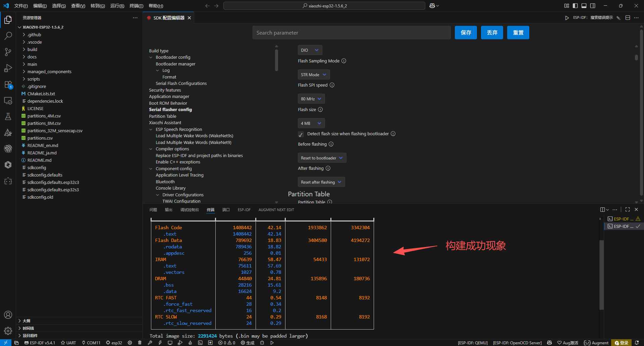
Task: Split the terminal in panel
Action: tap(602, 209)
